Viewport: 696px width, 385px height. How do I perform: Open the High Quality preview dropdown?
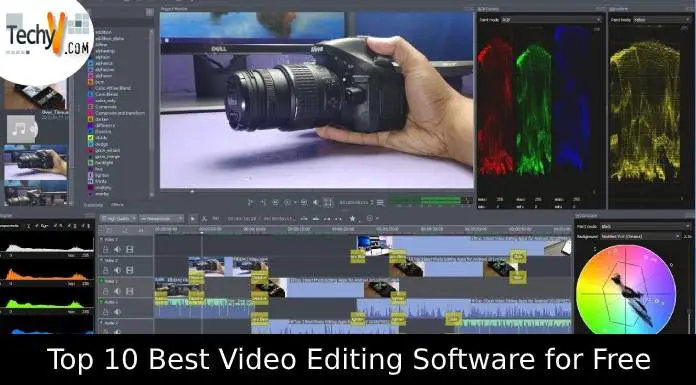click(x=118, y=218)
